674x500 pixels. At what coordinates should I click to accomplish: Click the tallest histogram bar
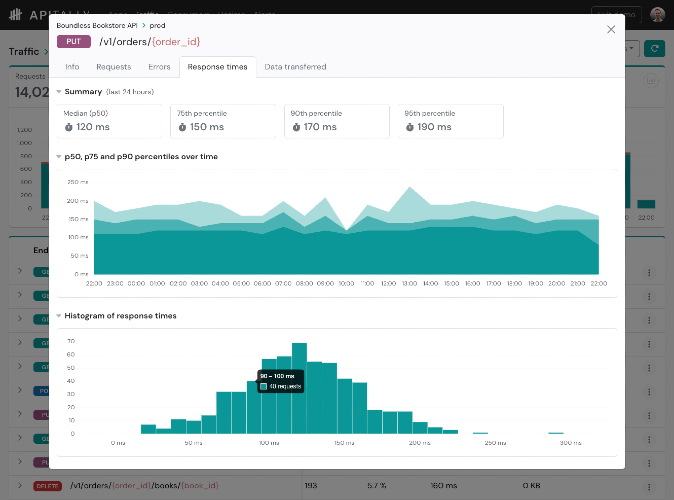[x=299, y=388]
